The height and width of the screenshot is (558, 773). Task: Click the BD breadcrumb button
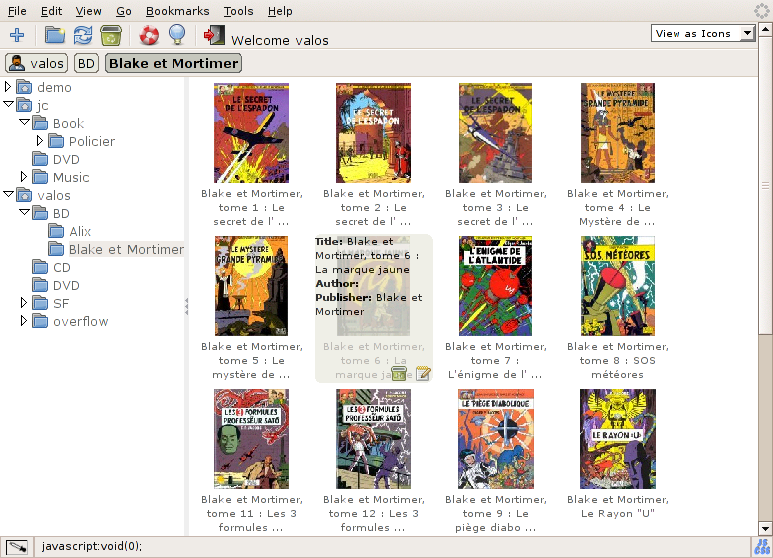point(86,63)
